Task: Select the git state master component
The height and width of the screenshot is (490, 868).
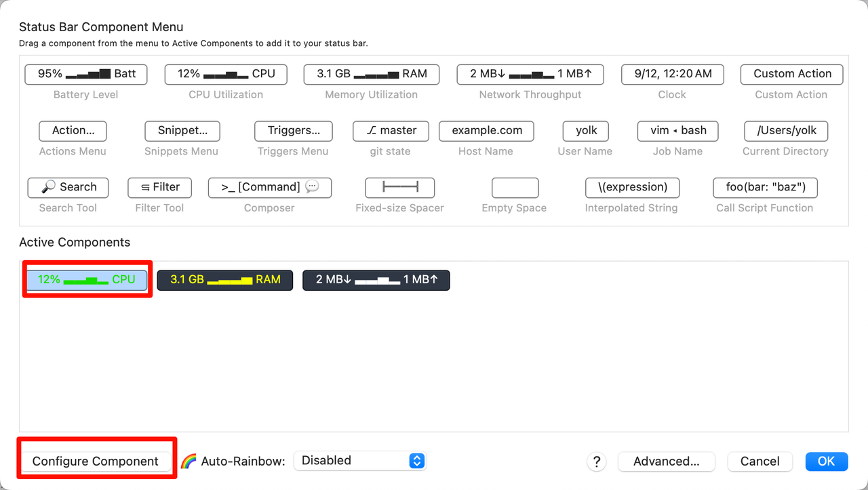Action: (390, 131)
